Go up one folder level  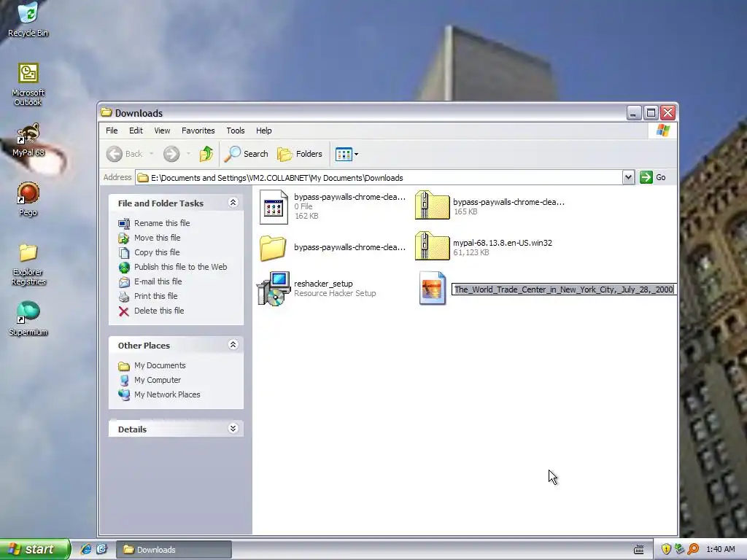pyautogui.click(x=206, y=154)
